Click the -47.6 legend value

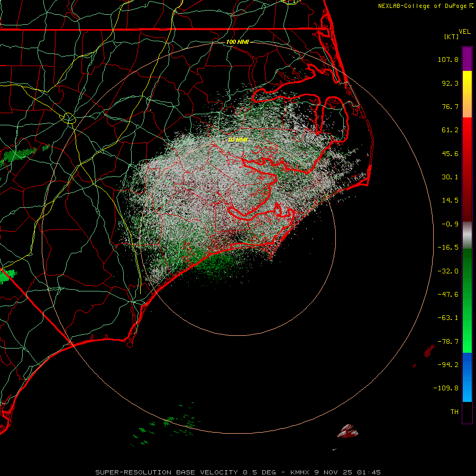(x=448, y=295)
